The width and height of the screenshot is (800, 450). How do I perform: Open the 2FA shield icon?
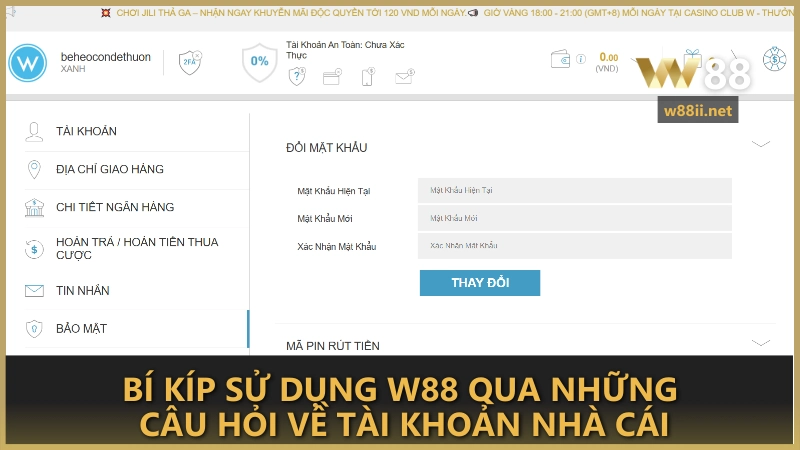click(190, 63)
